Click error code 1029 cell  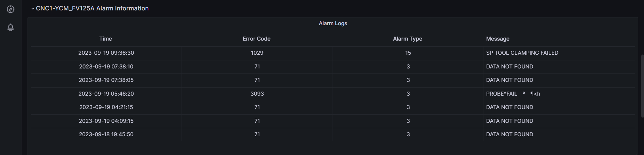pos(257,53)
